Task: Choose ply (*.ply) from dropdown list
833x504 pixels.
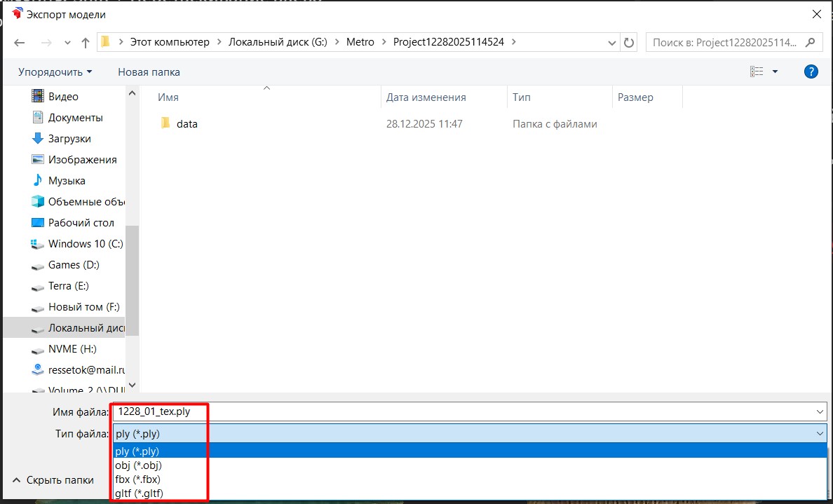Action: pos(470,451)
